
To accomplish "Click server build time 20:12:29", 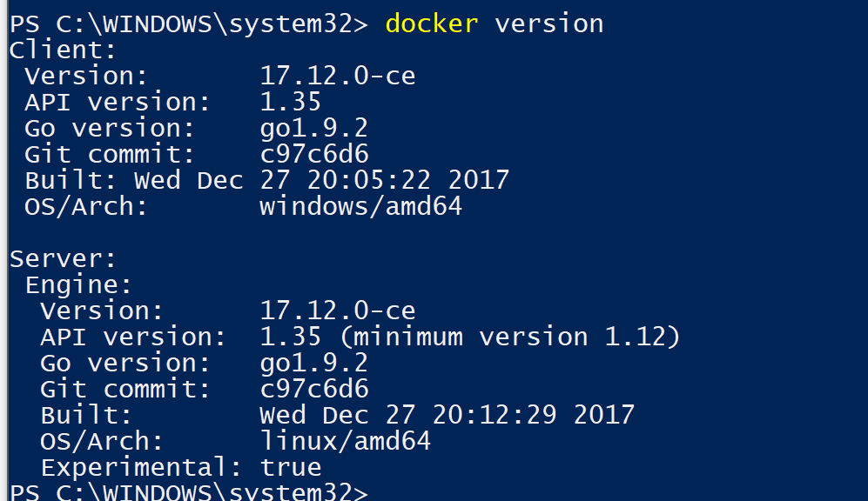I will pyautogui.click(x=495, y=415).
